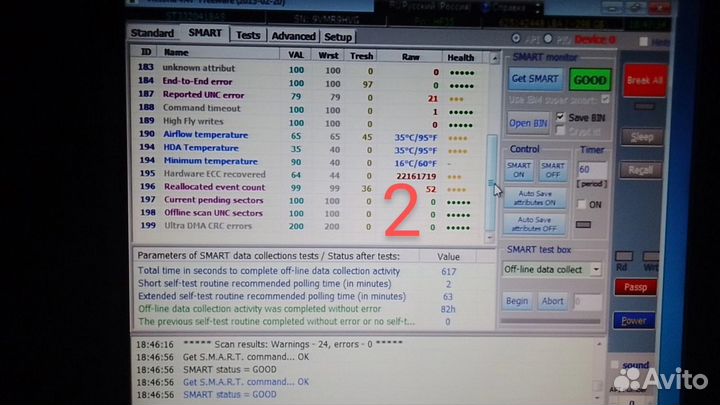Select the API radio button

tap(516, 38)
